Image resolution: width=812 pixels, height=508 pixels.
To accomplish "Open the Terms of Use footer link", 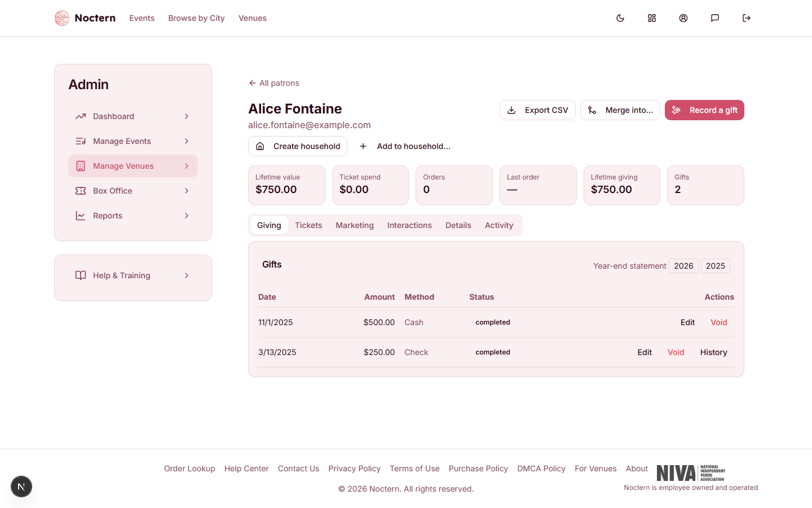I will click(x=414, y=468).
